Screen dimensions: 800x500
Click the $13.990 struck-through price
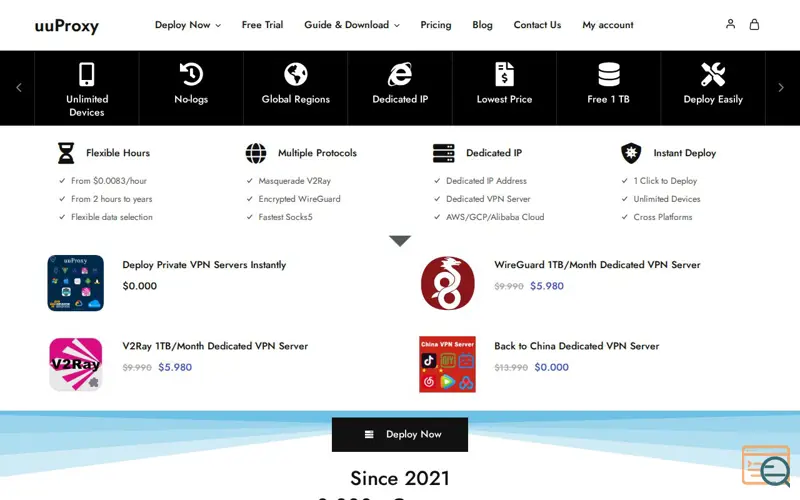pos(511,367)
